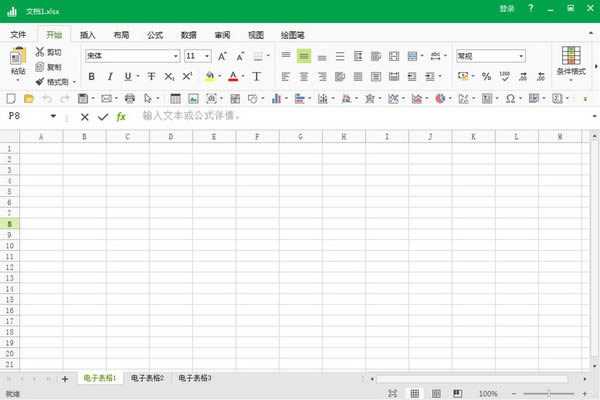Switch to the 布局 (Layout) tab
This screenshot has width=600, height=400.
coord(121,35)
